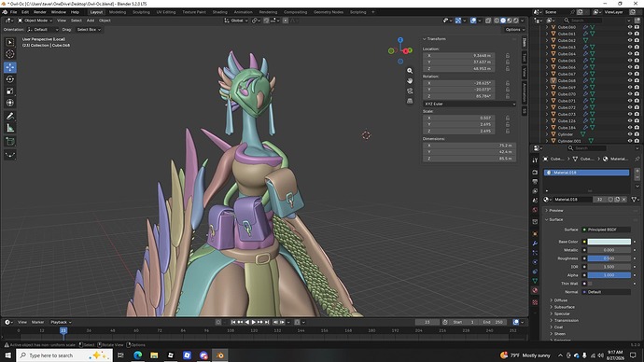Open the XYZ Euler rotation mode dropdown
Viewport: 644px width, 362px height.
(x=469, y=104)
